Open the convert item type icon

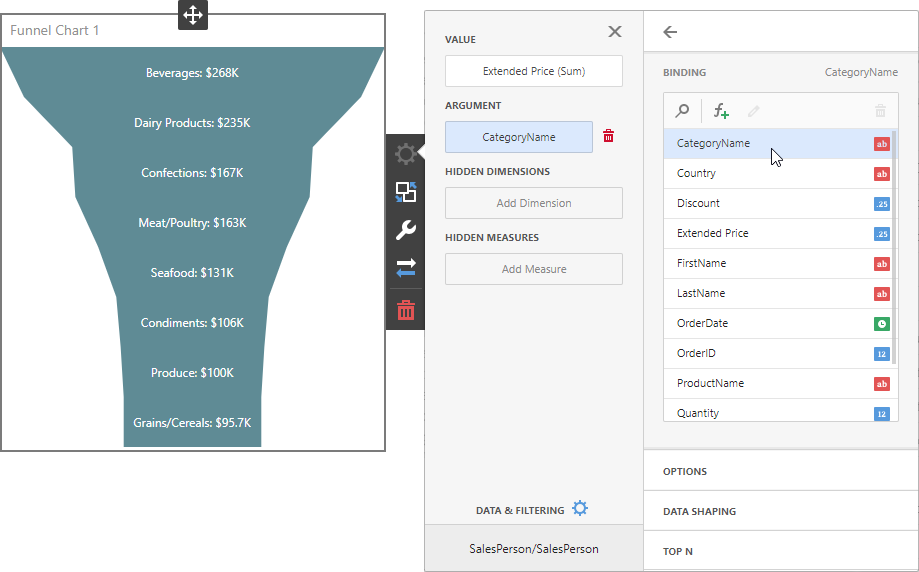pyautogui.click(x=406, y=192)
